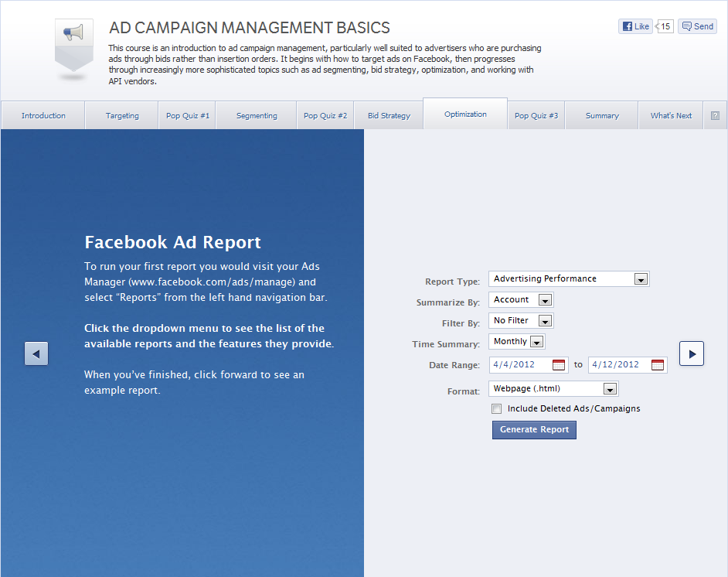Image resolution: width=728 pixels, height=577 pixels.
Task: Click the Date Range label
Action: point(454,365)
